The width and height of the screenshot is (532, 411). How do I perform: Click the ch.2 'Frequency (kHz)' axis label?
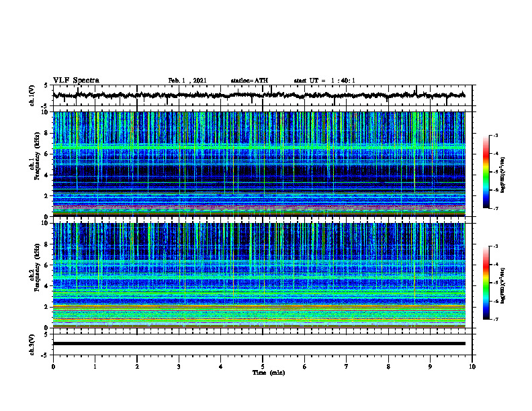coord(38,267)
